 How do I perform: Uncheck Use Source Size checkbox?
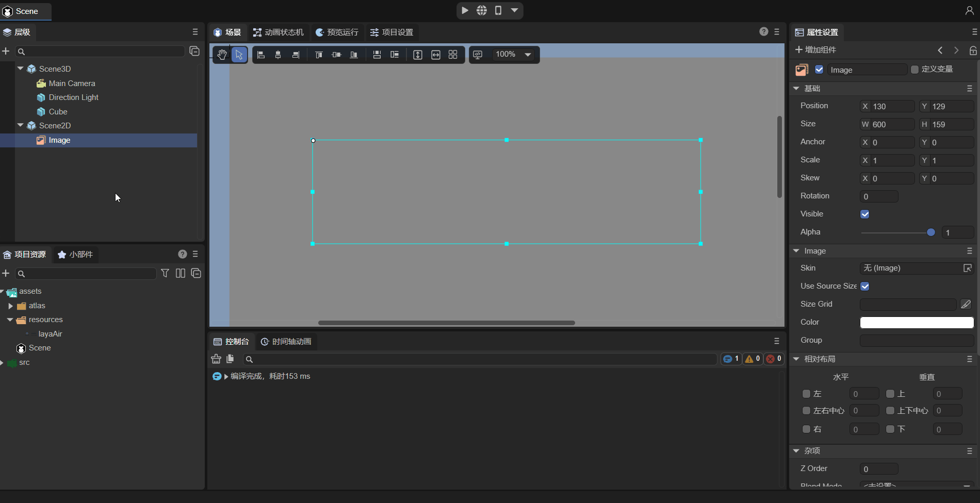tap(865, 287)
